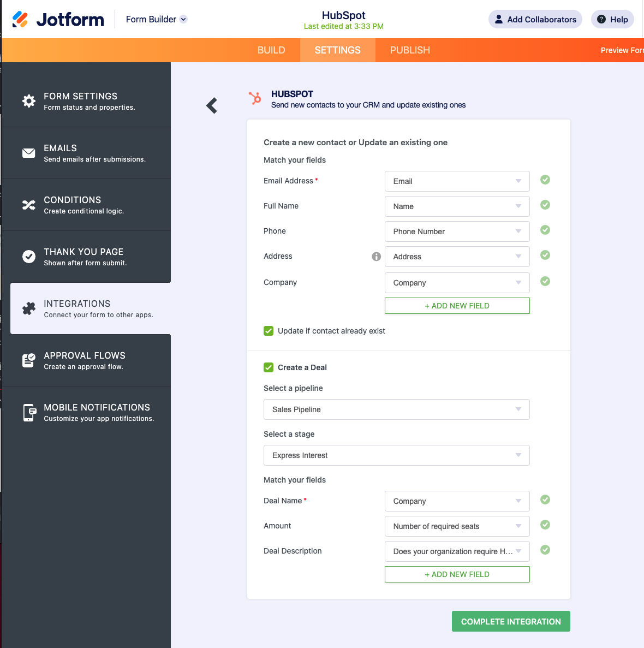Add new deal field with ADD NEW FIELD
The height and width of the screenshot is (648, 644).
point(457,574)
